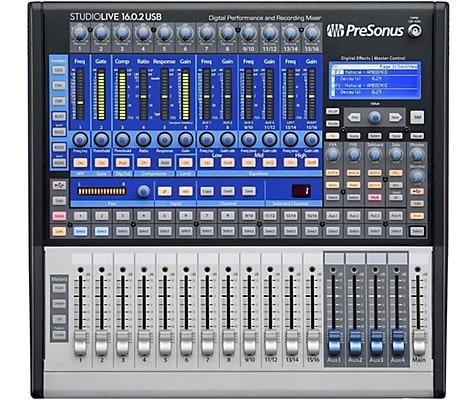The width and height of the screenshot is (476, 400).
Task: Click the PreSonus logo
Action: (365, 31)
